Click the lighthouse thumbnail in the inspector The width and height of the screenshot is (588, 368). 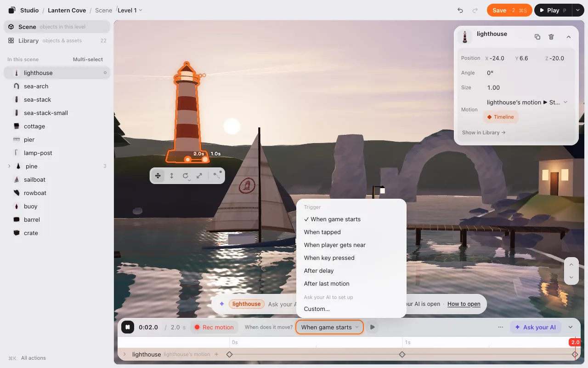pyautogui.click(x=465, y=37)
